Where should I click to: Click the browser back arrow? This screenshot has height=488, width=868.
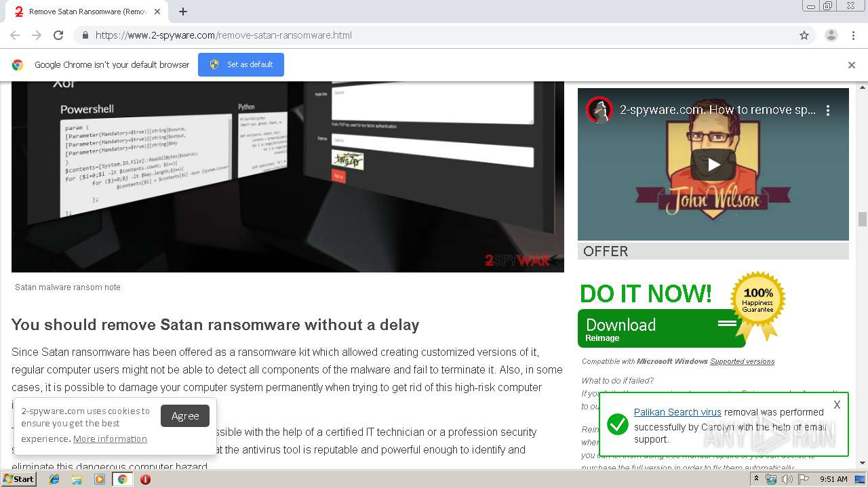point(15,35)
